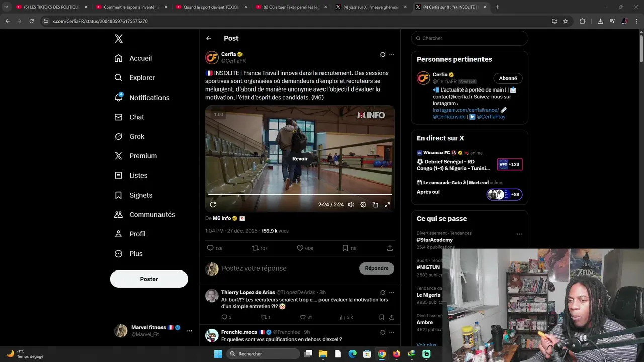Open options on Thierry Lopez's reply

tap(392, 292)
